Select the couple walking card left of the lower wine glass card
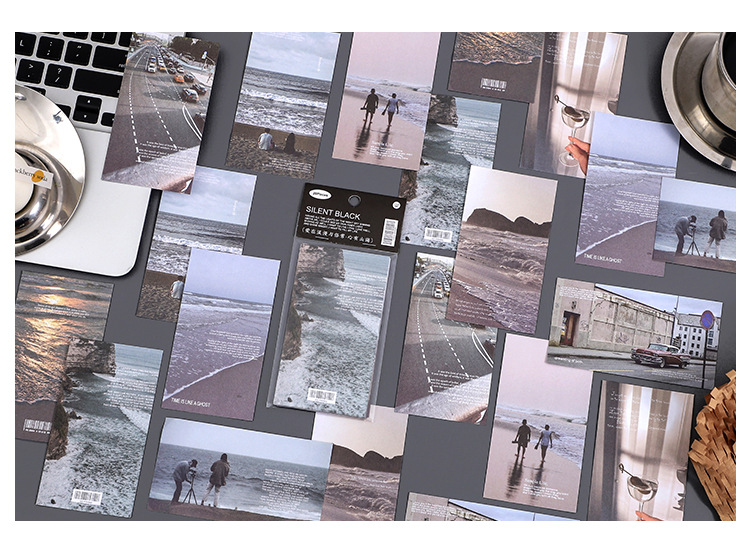Image resolution: width=750 pixels, height=547 pixels. [x=536, y=424]
